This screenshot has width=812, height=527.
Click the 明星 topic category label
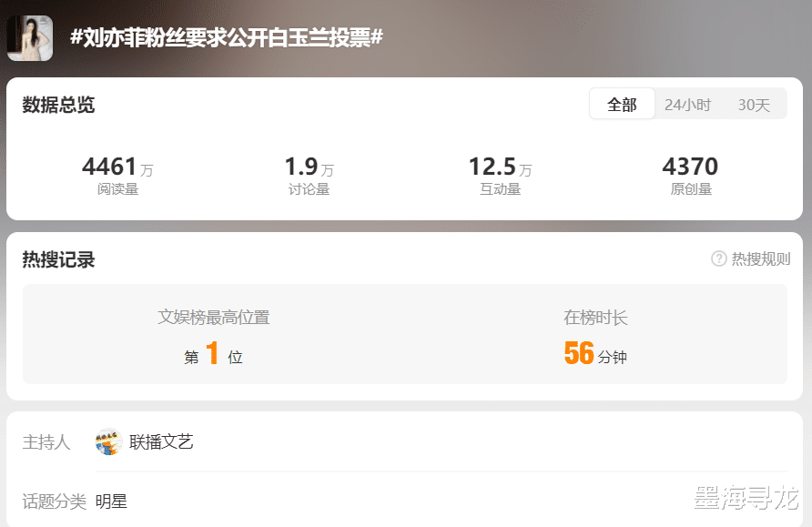point(111,502)
